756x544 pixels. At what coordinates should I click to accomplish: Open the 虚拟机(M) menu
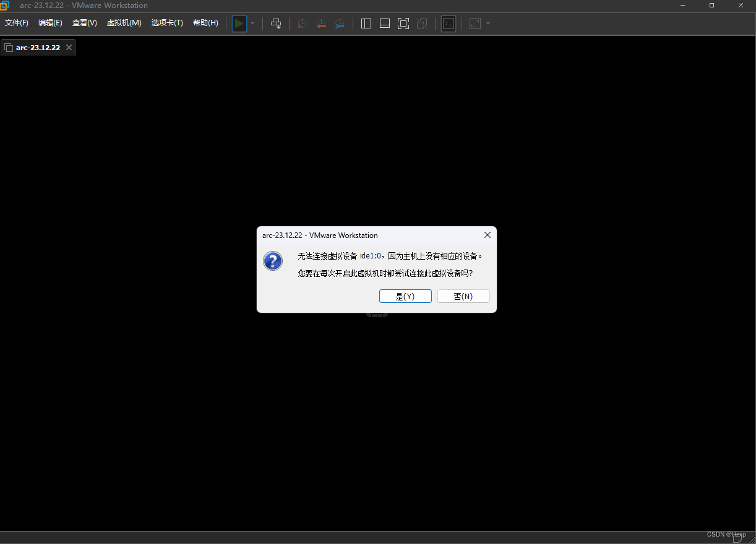coord(124,23)
